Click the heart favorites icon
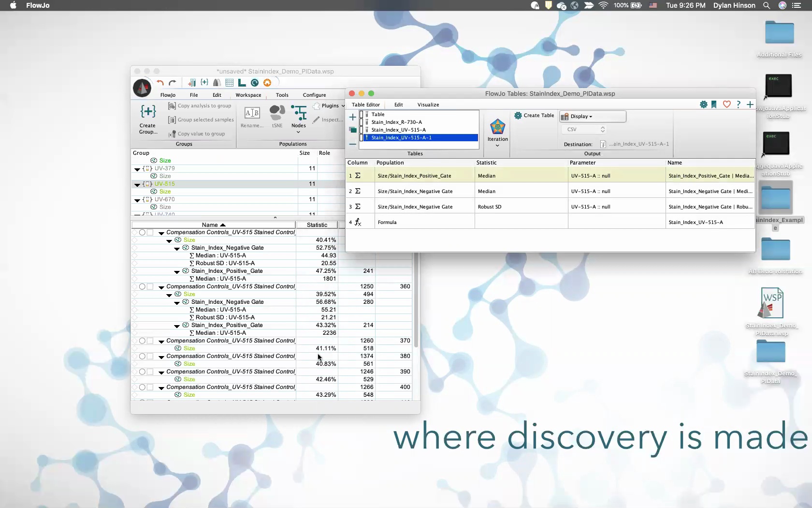 726,105
